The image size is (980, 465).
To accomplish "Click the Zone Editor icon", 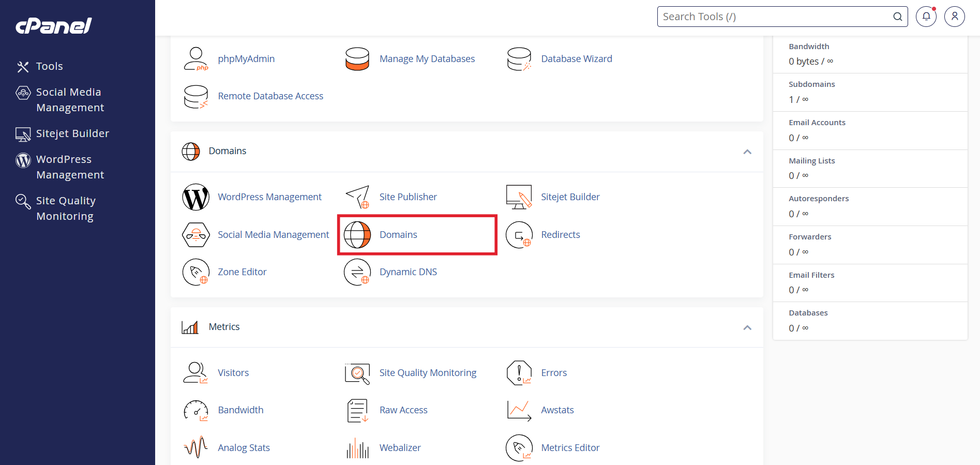I will [196, 272].
